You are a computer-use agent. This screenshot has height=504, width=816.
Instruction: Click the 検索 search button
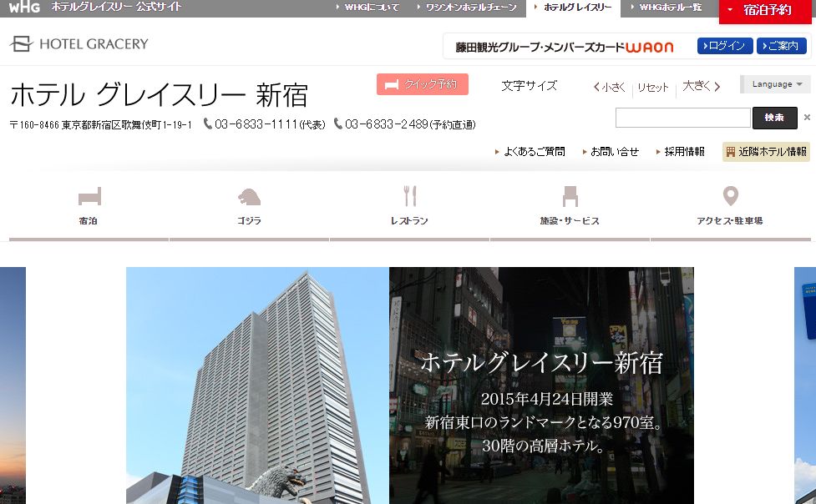pyautogui.click(x=774, y=118)
